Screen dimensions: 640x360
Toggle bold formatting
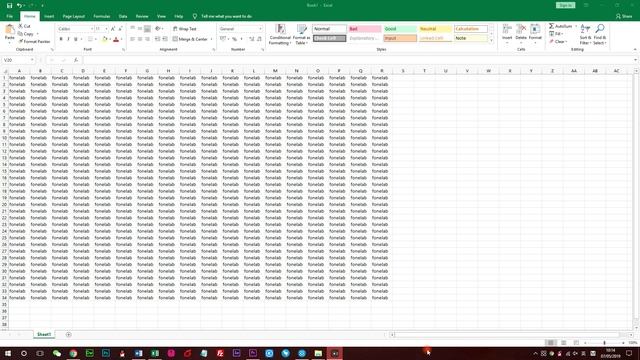pyautogui.click(x=61, y=39)
